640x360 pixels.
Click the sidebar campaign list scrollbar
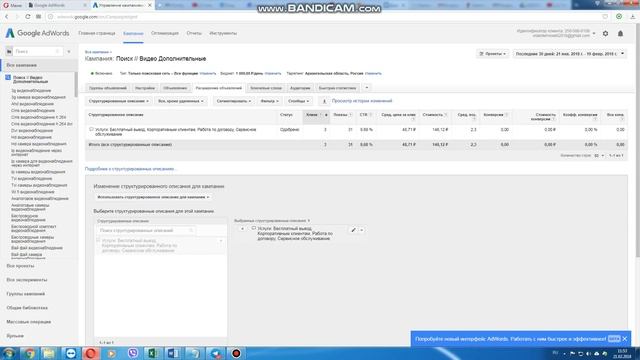click(x=76, y=84)
